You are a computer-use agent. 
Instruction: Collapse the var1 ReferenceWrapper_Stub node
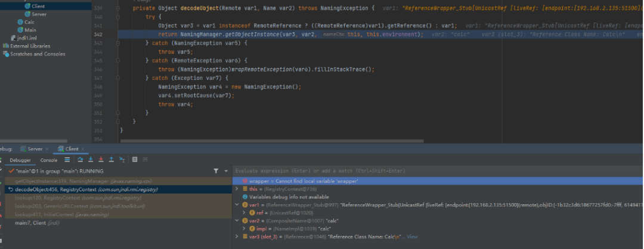(x=237, y=205)
